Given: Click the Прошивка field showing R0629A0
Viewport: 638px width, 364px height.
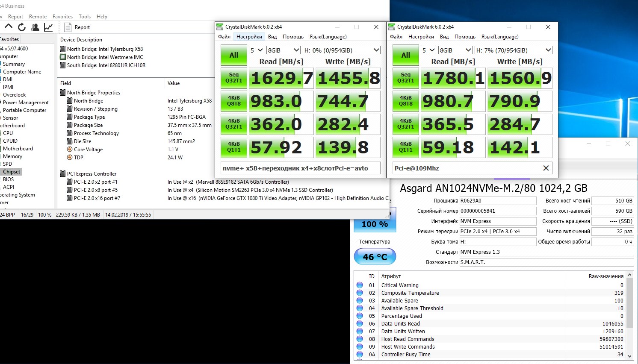Looking at the screenshot, I should 498,201.
